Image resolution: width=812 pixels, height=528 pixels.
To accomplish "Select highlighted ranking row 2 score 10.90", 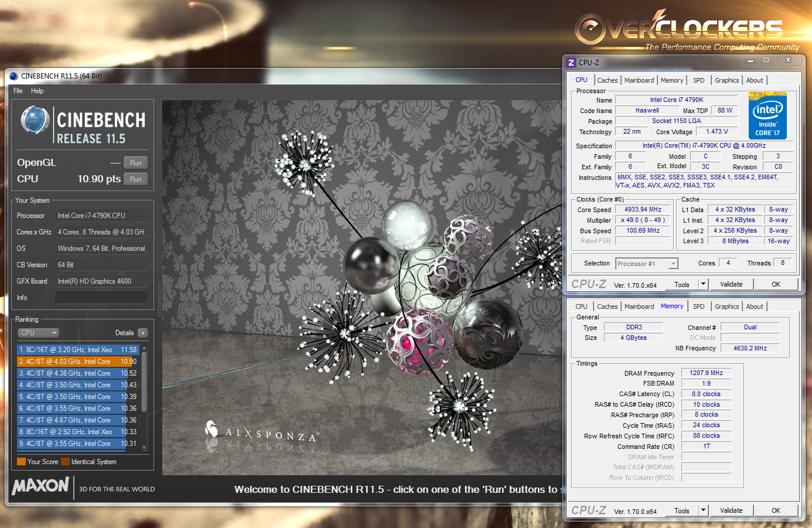I will [77, 362].
